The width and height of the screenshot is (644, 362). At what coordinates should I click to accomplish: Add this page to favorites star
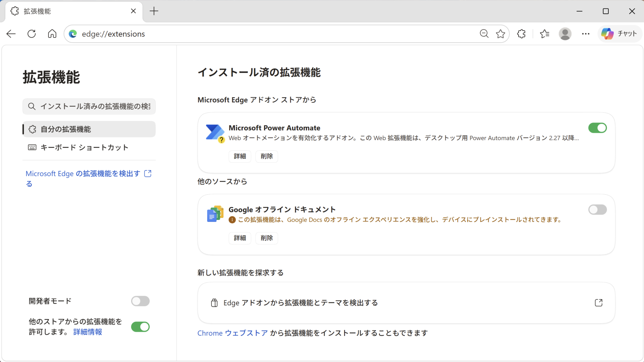(x=501, y=34)
